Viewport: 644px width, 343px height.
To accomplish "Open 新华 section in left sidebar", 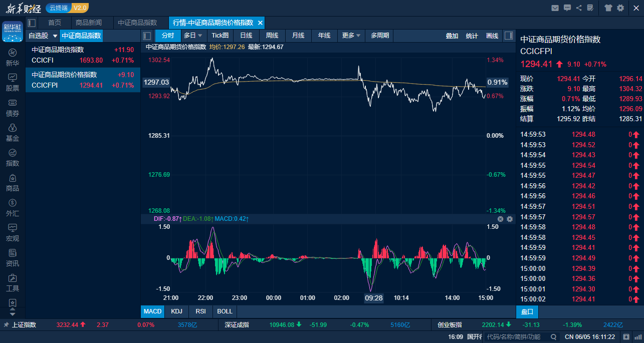I will pyautogui.click(x=13, y=58).
